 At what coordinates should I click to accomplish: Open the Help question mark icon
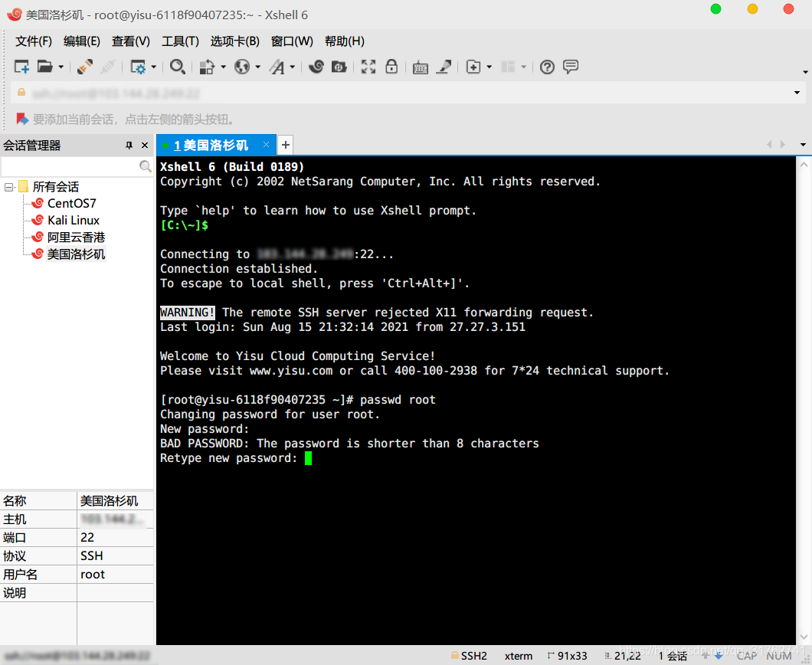pyautogui.click(x=547, y=67)
